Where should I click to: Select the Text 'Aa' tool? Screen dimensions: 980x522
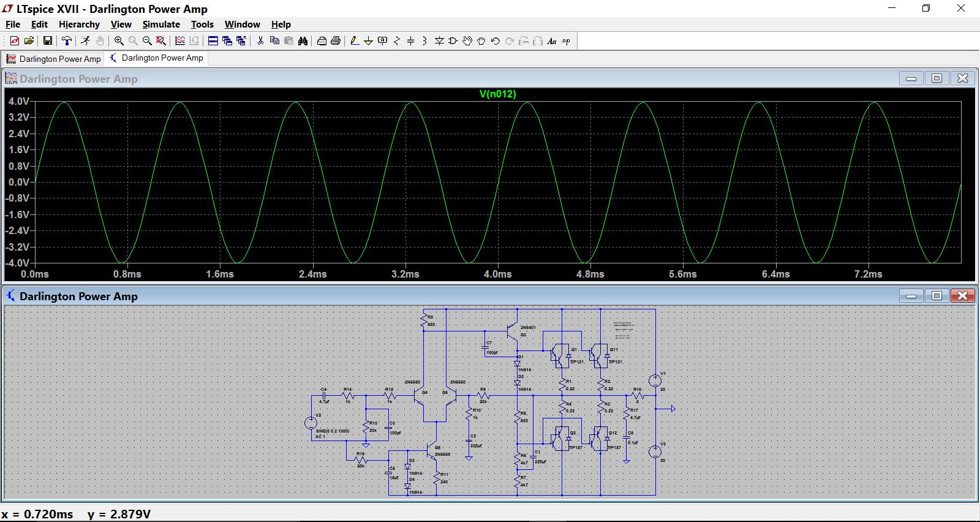click(552, 41)
